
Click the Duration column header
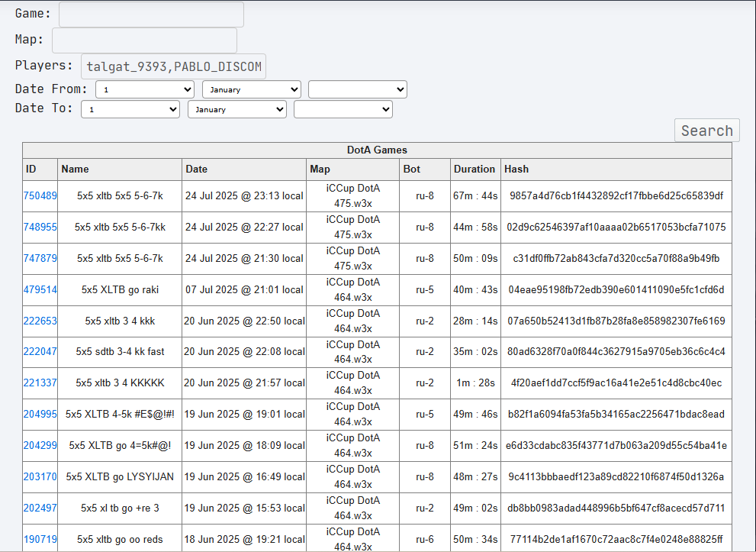tap(475, 169)
